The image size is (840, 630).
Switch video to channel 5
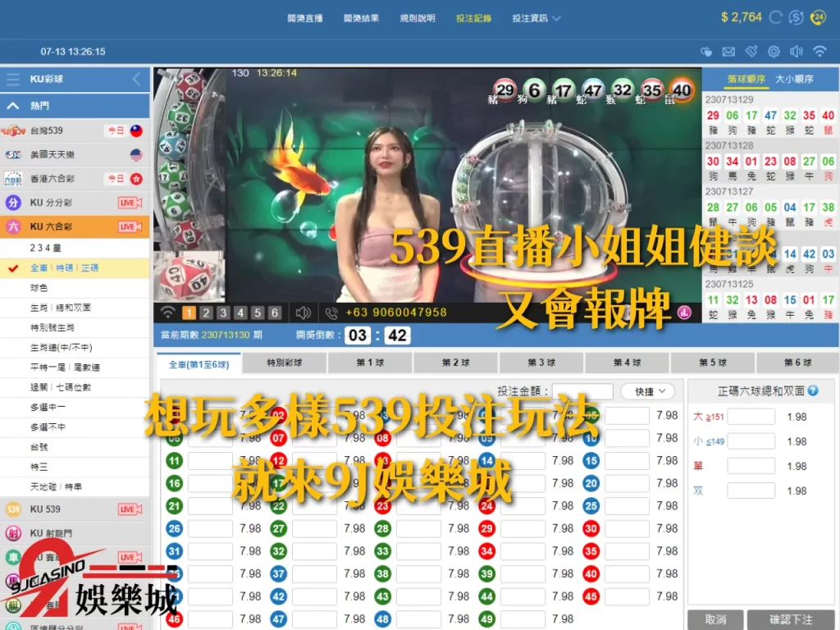(x=258, y=313)
